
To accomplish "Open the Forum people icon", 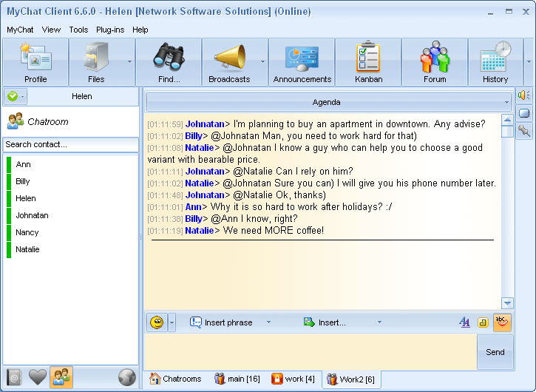I will coord(435,61).
